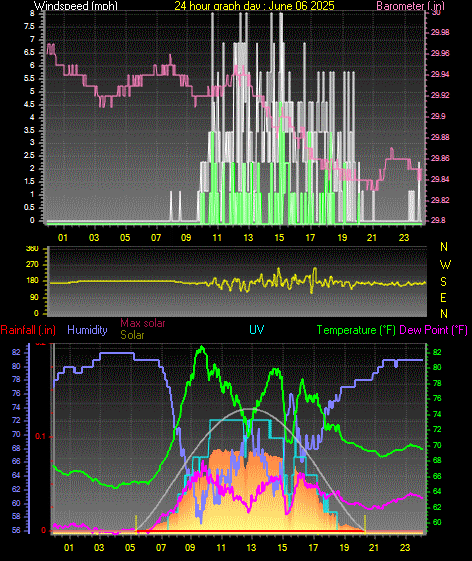
Task: Click the Dew Point (°F) legend label
Action: [433, 330]
